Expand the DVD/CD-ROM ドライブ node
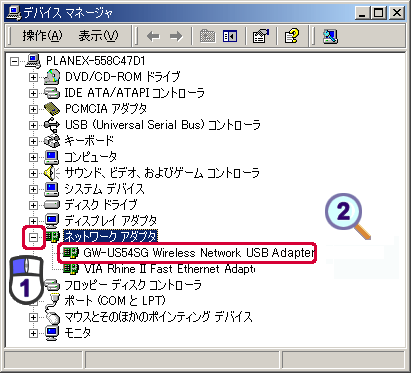411x373 pixels. [x=33, y=77]
